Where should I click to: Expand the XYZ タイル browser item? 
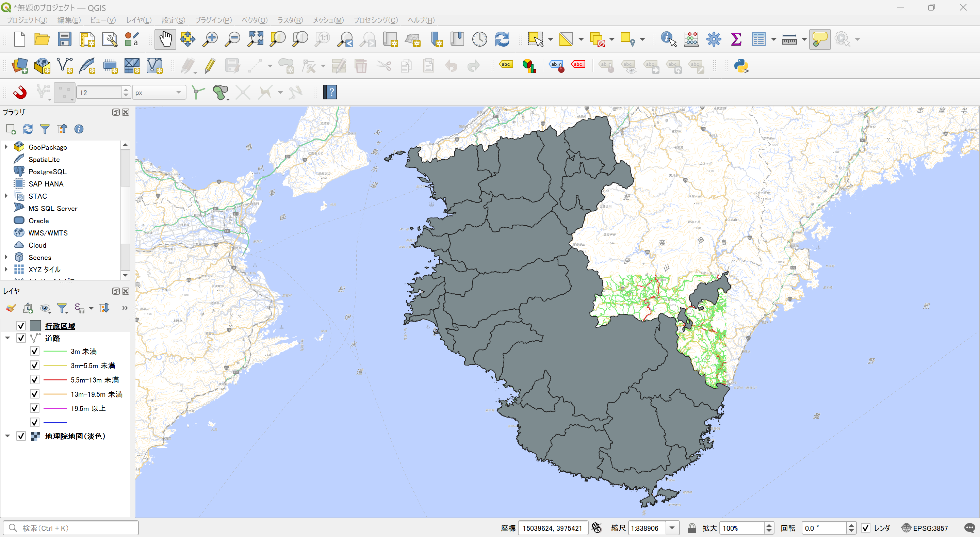[6, 270]
